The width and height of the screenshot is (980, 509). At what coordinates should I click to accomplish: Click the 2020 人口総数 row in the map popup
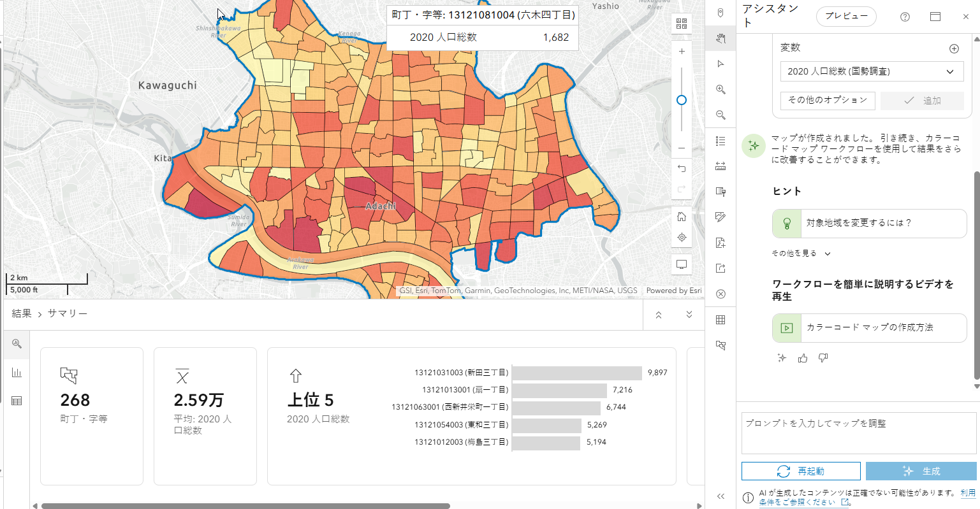[483, 38]
